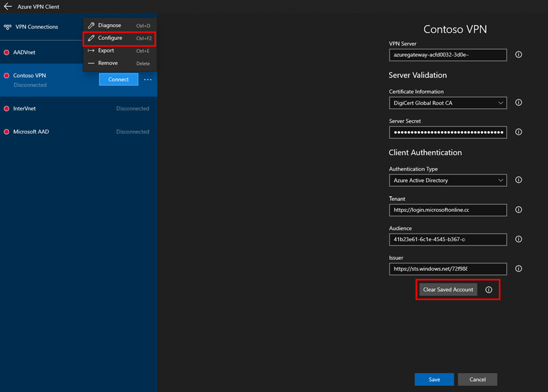Click the Microsoft AAD red status dot

(x=6, y=132)
